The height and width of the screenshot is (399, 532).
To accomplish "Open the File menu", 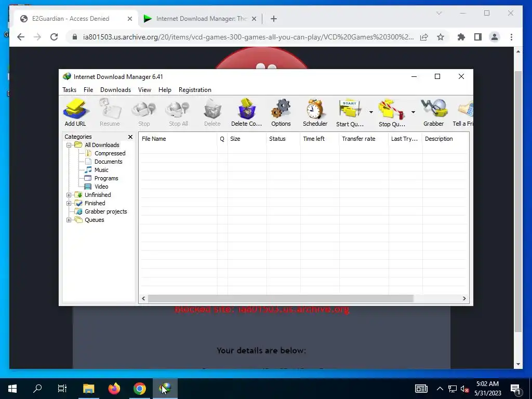I will (x=88, y=90).
